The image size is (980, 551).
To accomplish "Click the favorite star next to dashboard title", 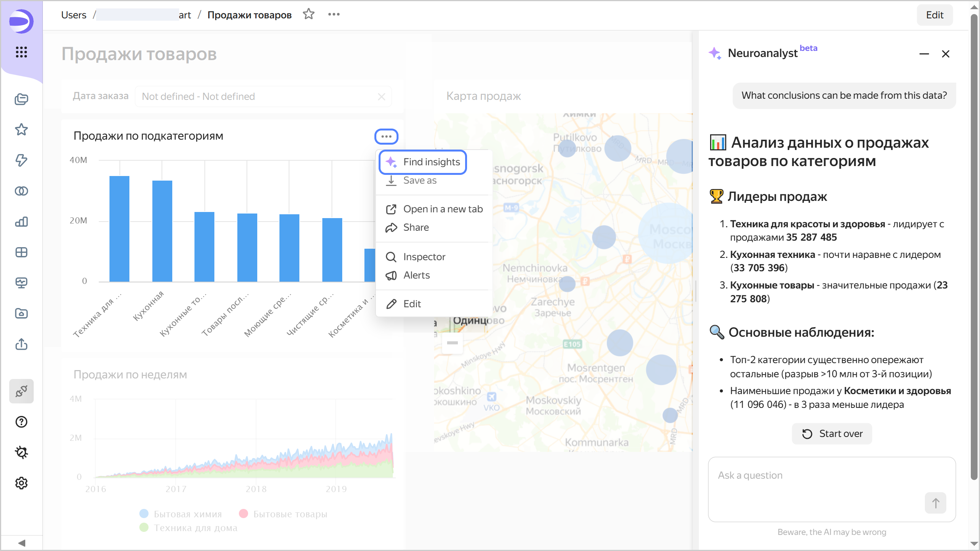I will (309, 15).
